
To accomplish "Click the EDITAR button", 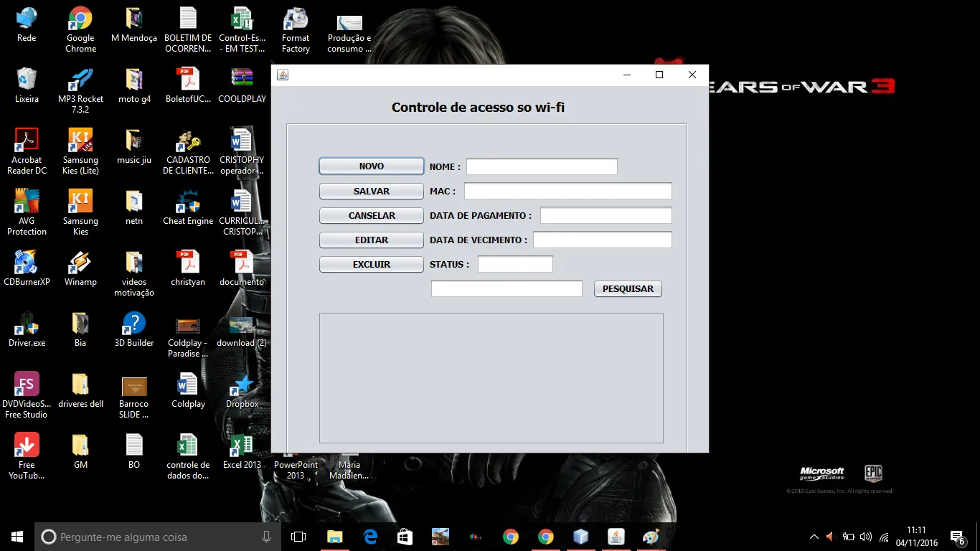I will [x=372, y=240].
